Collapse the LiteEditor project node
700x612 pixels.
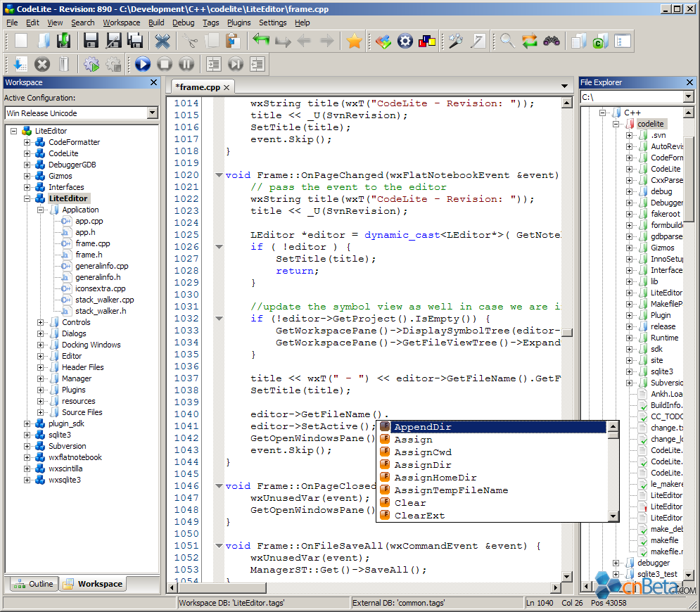27,198
